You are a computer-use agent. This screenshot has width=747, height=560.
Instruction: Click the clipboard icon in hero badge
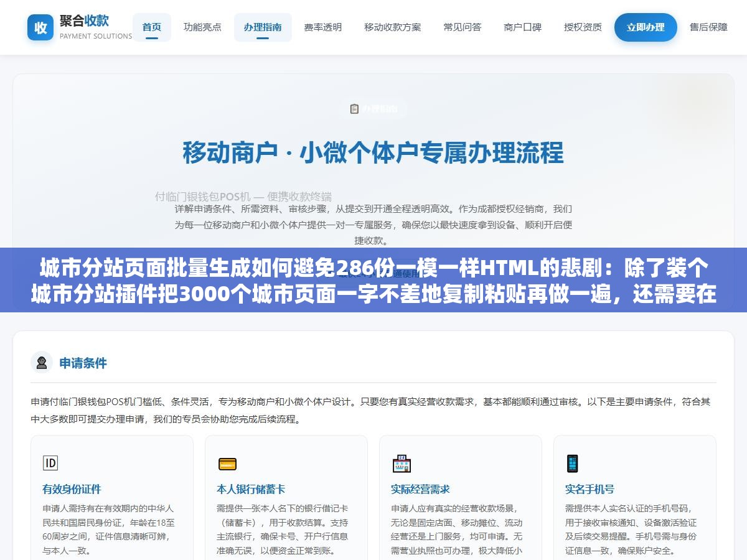pos(354,109)
